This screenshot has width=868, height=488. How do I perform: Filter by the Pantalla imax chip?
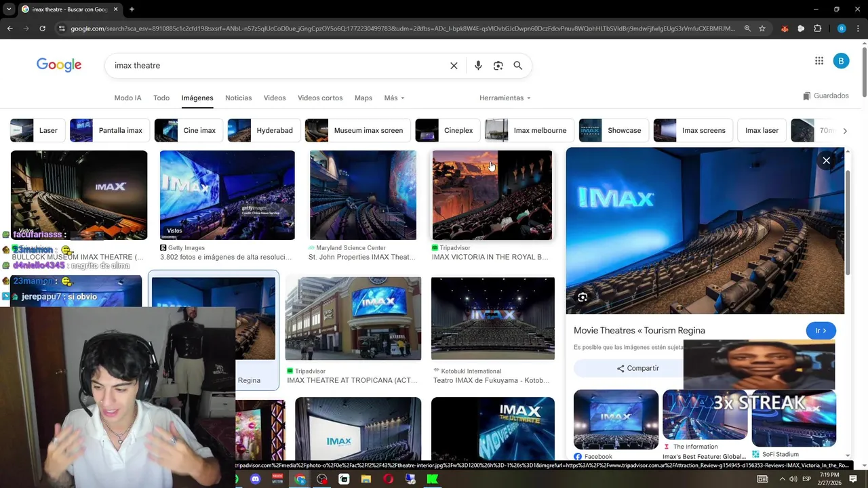coord(110,130)
